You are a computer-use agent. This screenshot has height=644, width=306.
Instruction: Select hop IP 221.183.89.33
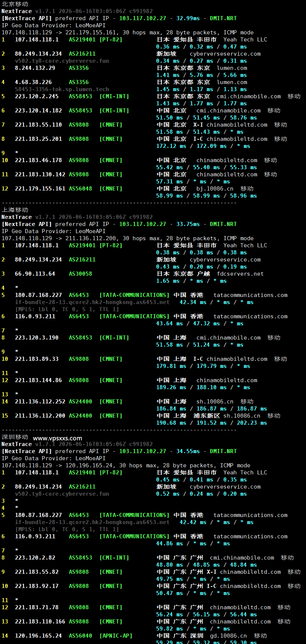tap(37, 359)
